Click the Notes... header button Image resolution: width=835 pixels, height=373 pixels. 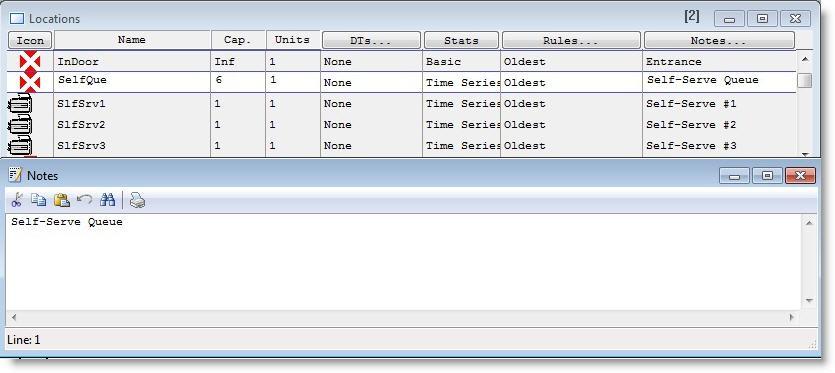pyautogui.click(x=719, y=40)
